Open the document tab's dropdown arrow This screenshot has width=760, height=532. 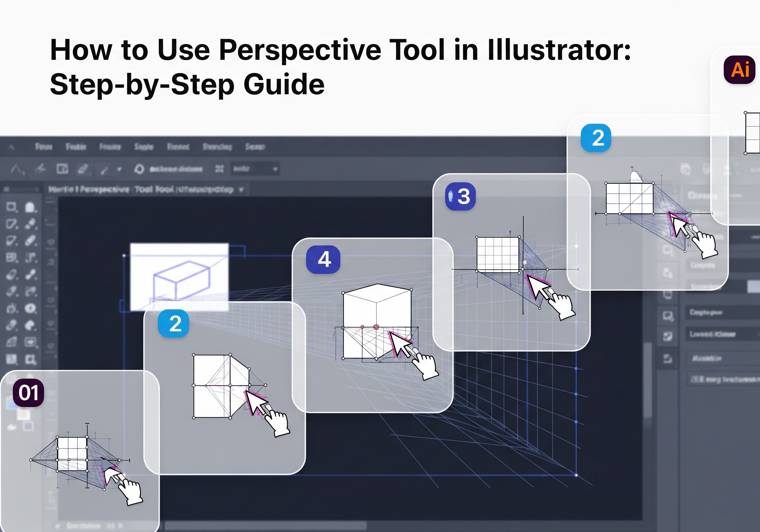point(241,190)
